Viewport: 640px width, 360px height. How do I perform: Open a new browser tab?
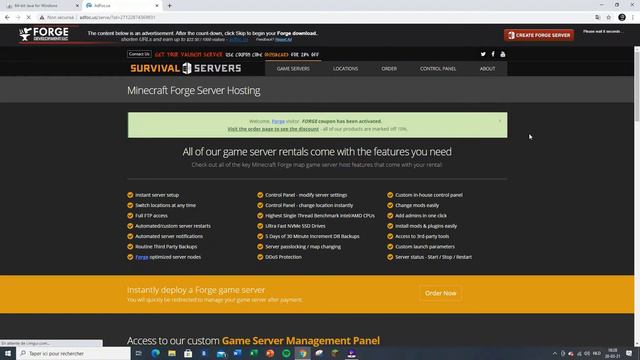169,6
